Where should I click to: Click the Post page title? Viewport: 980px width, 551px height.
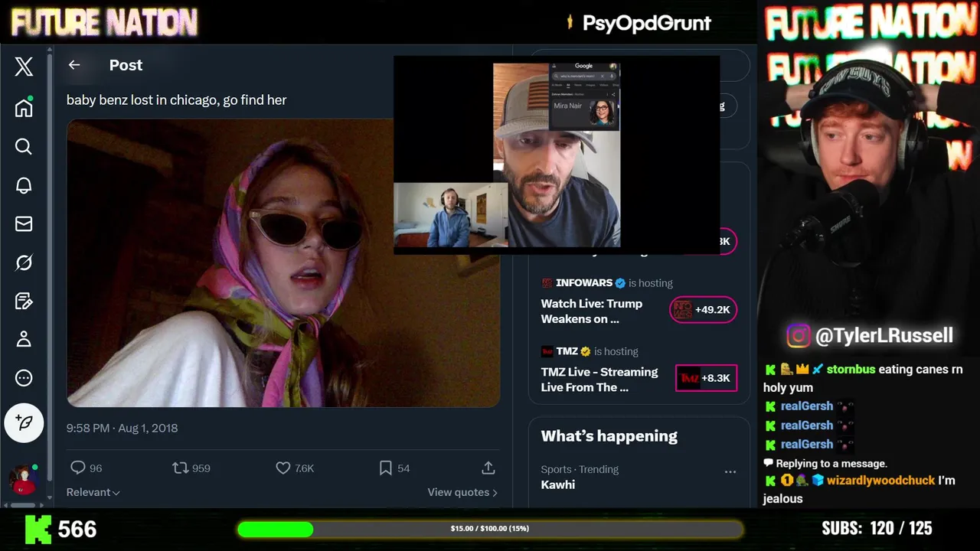click(126, 65)
